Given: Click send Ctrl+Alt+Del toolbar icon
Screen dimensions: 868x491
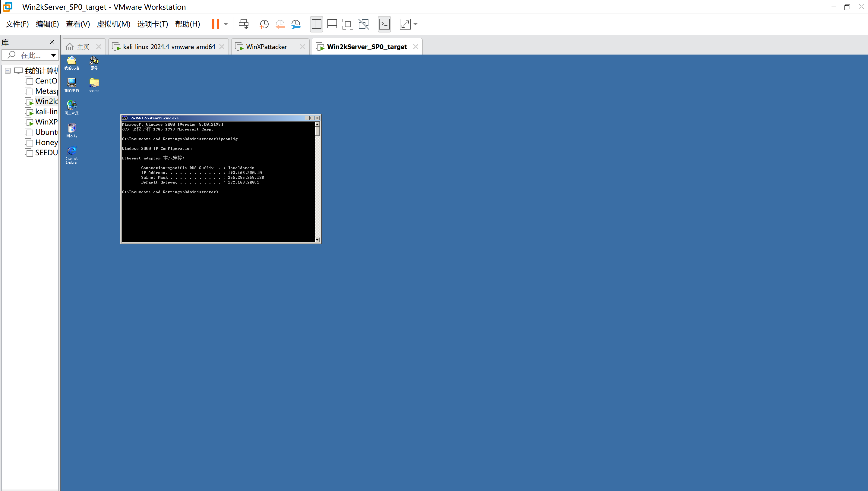Looking at the screenshot, I should [244, 24].
